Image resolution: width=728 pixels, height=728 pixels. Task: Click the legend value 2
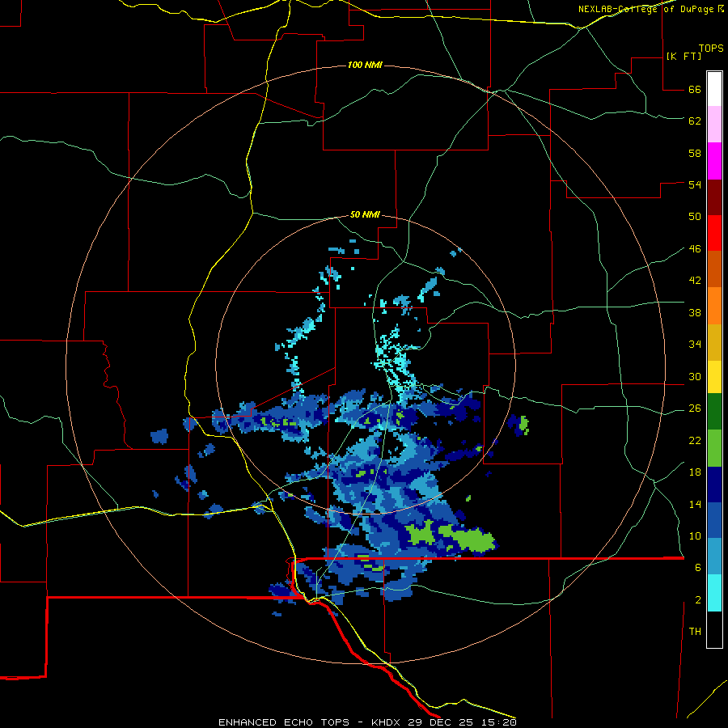697,600
